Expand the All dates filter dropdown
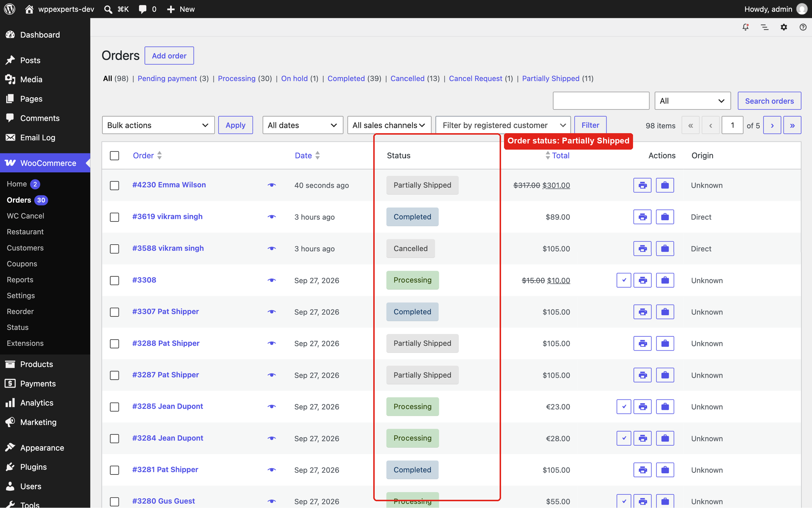The width and height of the screenshot is (812, 508). point(303,125)
